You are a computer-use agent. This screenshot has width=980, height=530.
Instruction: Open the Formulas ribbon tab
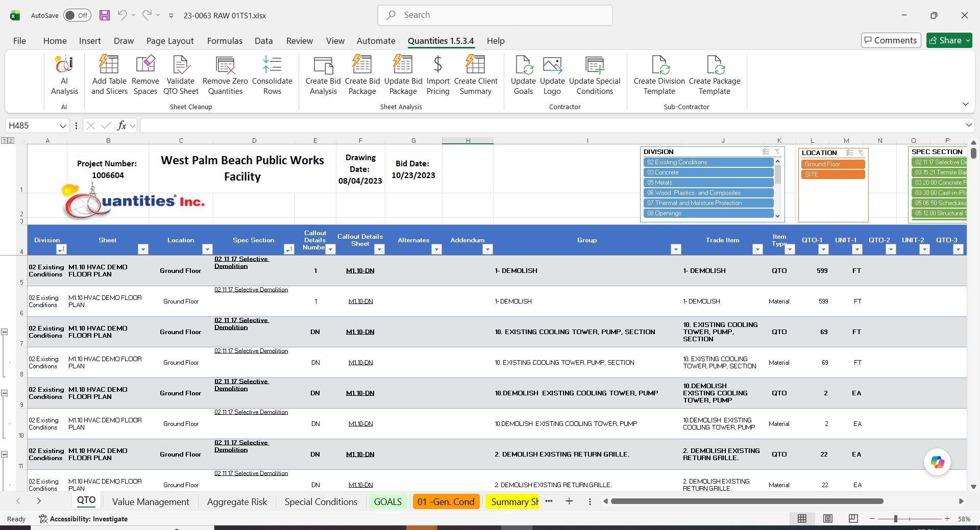(x=225, y=41)
